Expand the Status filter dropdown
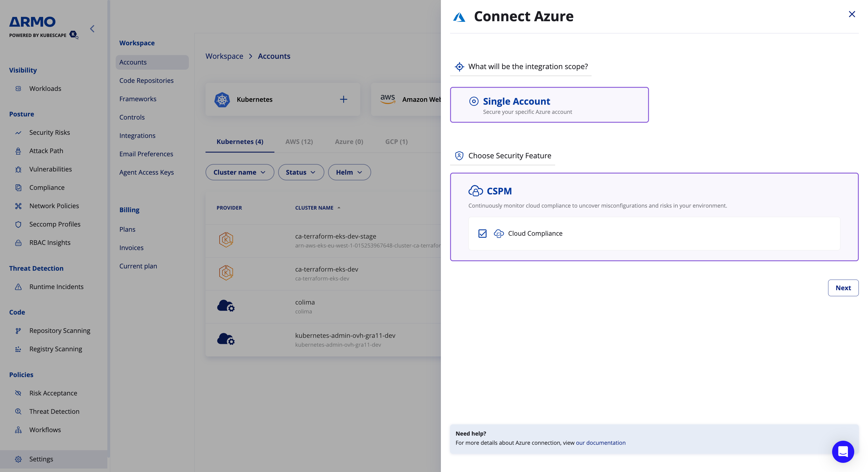Image resolution: width=868 pixels, height=472 pixels. (301, 172)
